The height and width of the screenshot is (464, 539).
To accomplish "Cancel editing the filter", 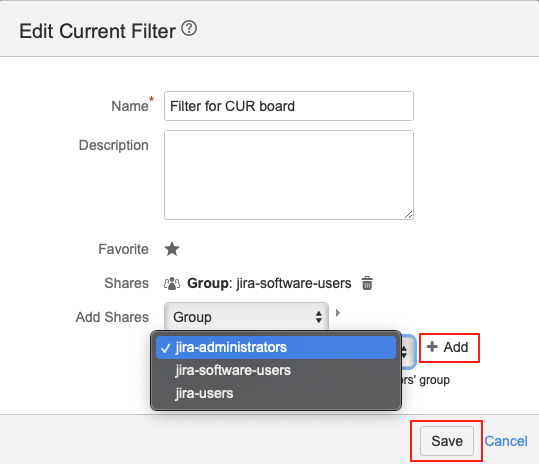I will pos(506,441).
